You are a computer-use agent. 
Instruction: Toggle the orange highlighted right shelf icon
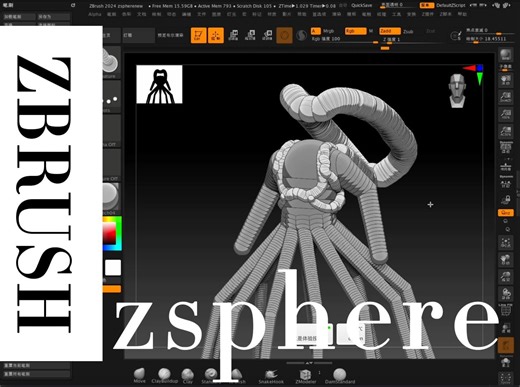tap(506, 346)
